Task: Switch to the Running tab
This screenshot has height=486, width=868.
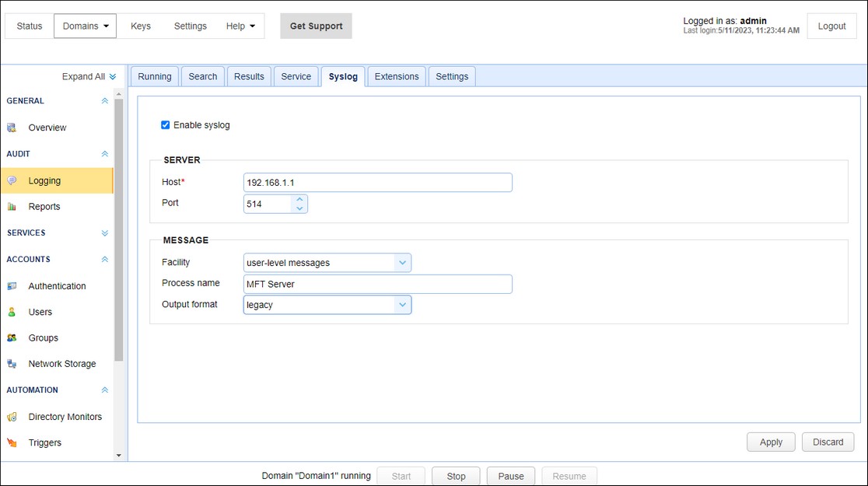Action: tap(155, 76)
